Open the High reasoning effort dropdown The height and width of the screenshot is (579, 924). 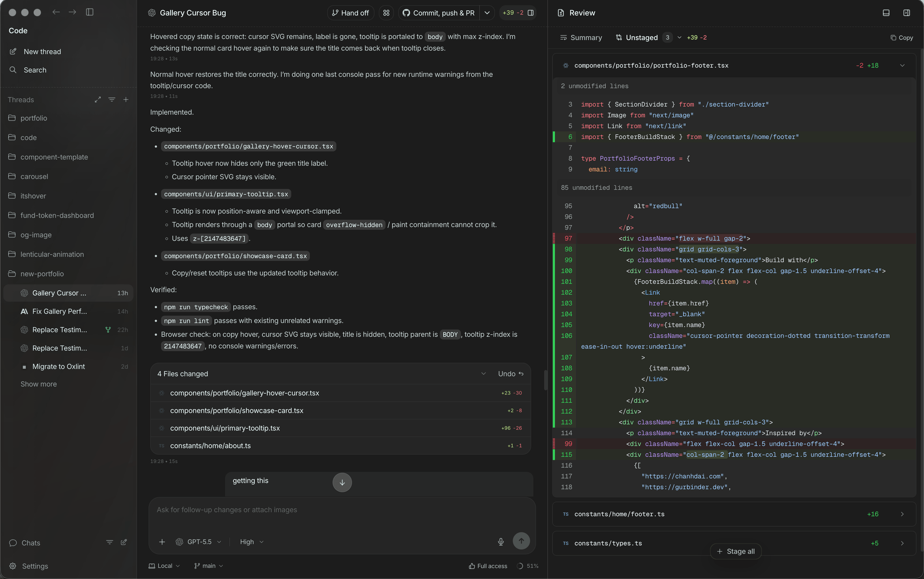coord(252,542)
